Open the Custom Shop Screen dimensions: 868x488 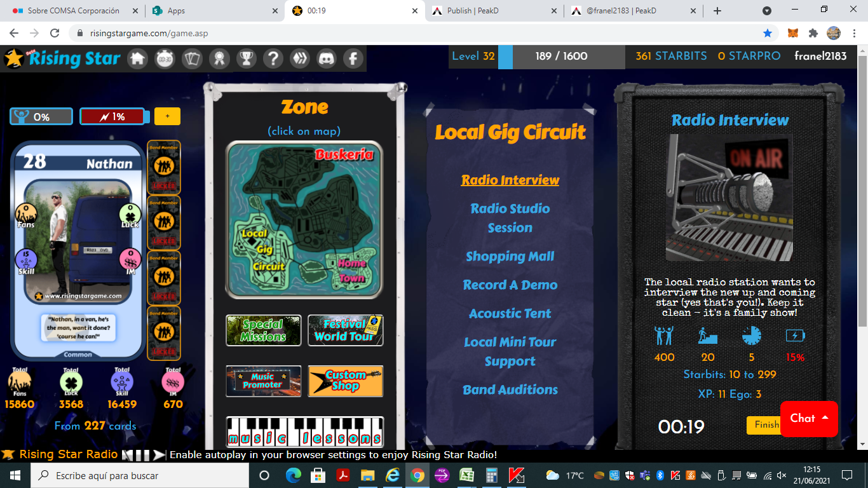tap(346, 381)
